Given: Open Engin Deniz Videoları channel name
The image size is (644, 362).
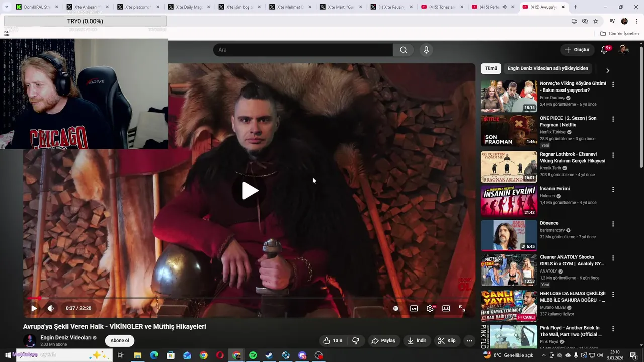Looking at the screenshot, I should [66, 338].
